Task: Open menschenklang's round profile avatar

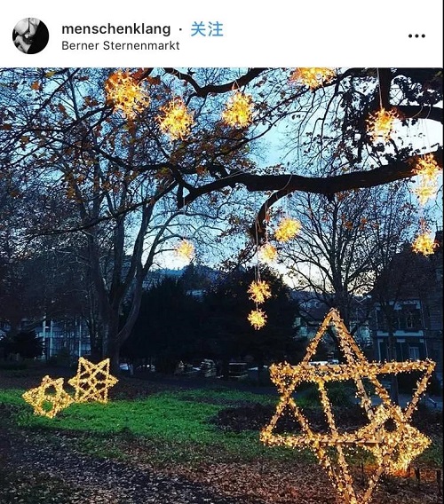Action: point(30,35)
